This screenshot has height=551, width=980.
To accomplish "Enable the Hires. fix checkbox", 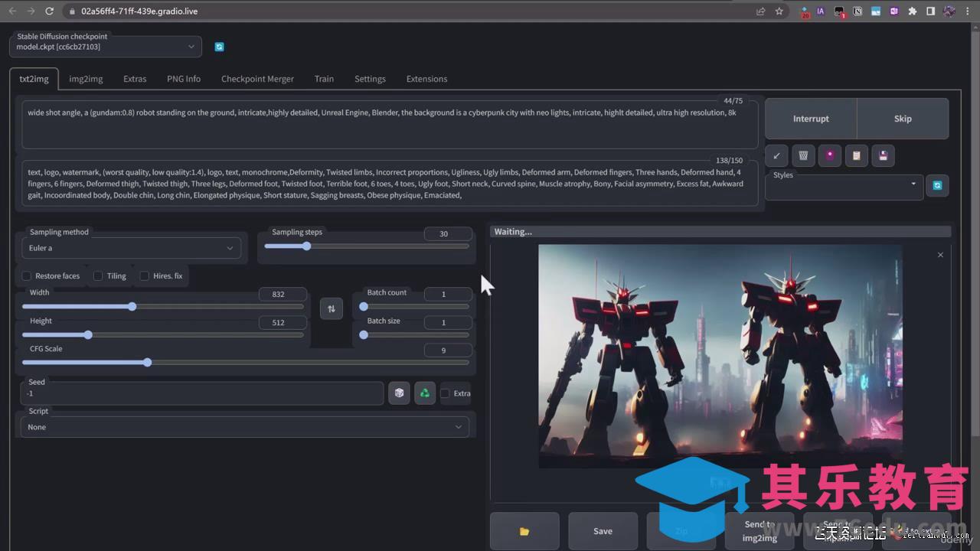I will pos(145,275).
